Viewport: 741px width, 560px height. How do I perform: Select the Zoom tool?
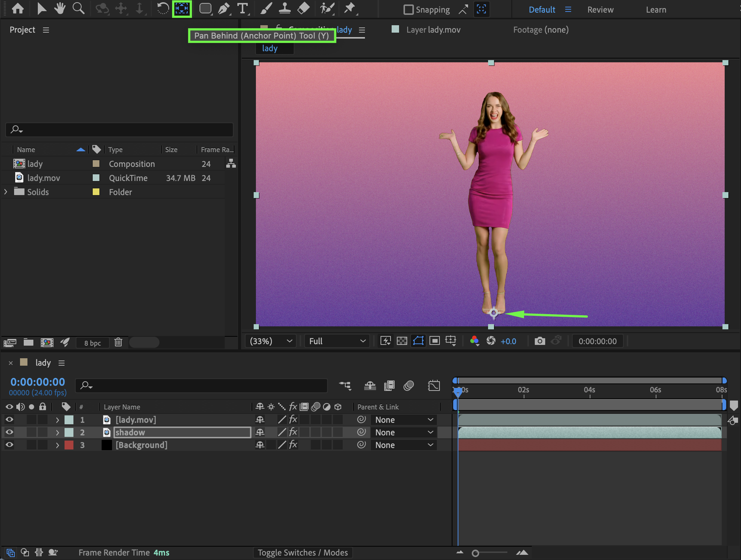click(x=78, y=9)
